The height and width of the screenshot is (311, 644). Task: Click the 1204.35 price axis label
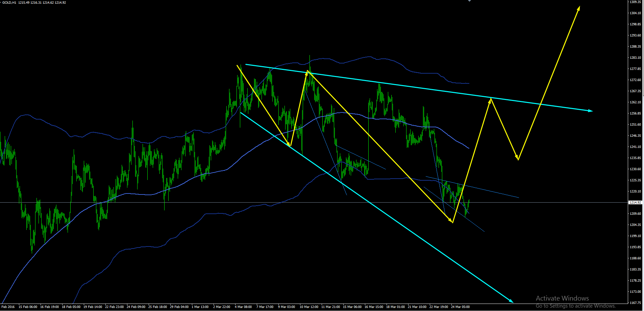[636, 225]
